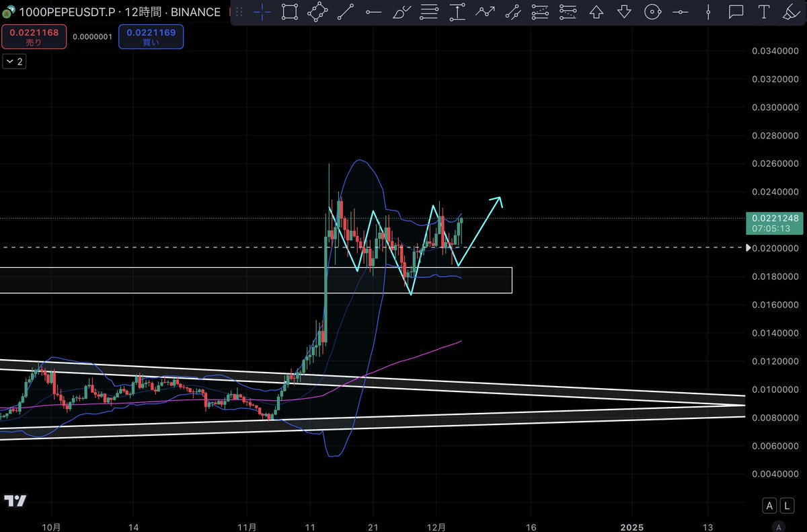Image resolution: width=807 pixels, height=532 pixels.
Task: Select the text annotation tool
Action: [x=763, y=12]
